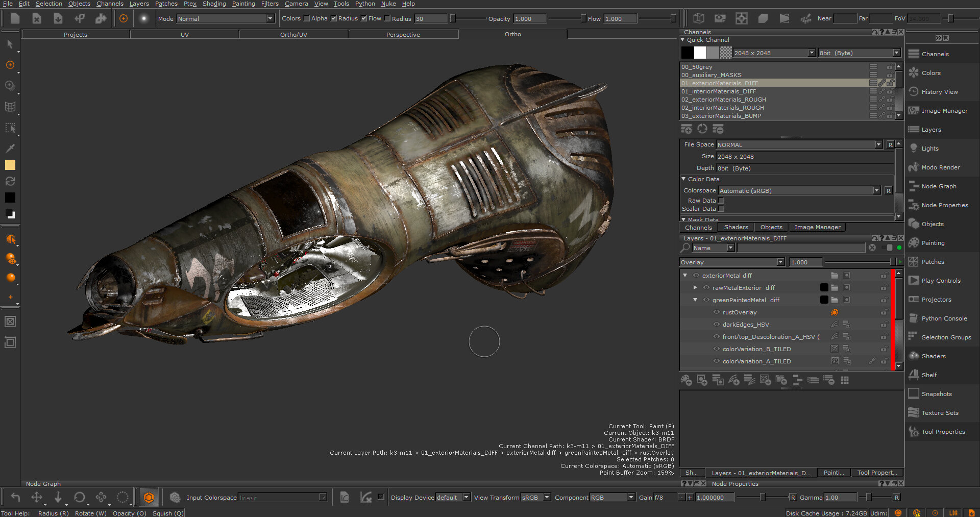Open the Python Console palette
Screen dimensions: 980x517
944,318
